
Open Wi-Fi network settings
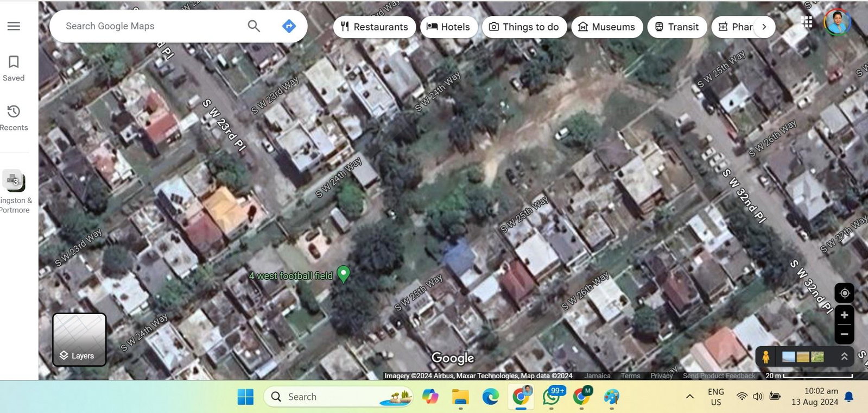tap(742, 397)
